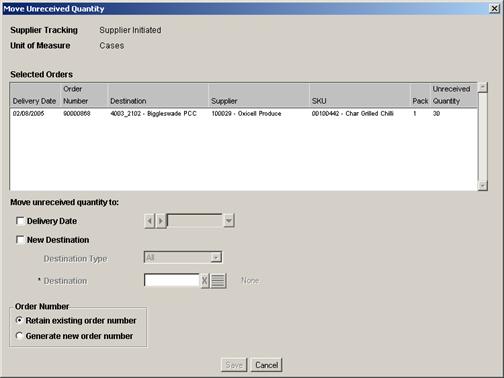Click the SKU column header
The height and width of the screenshot is (378, 504).
360,95
